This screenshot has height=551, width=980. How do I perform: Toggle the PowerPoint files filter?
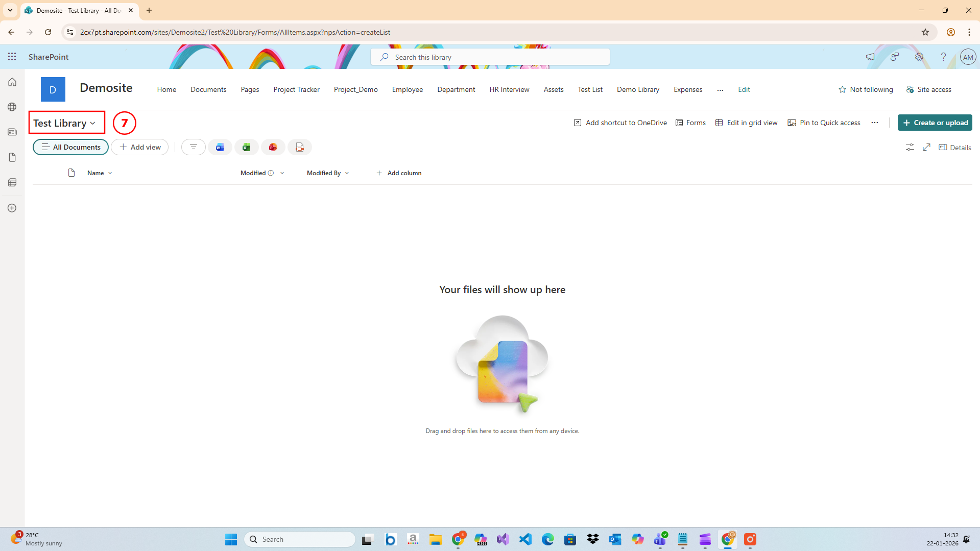coord(273,147)
